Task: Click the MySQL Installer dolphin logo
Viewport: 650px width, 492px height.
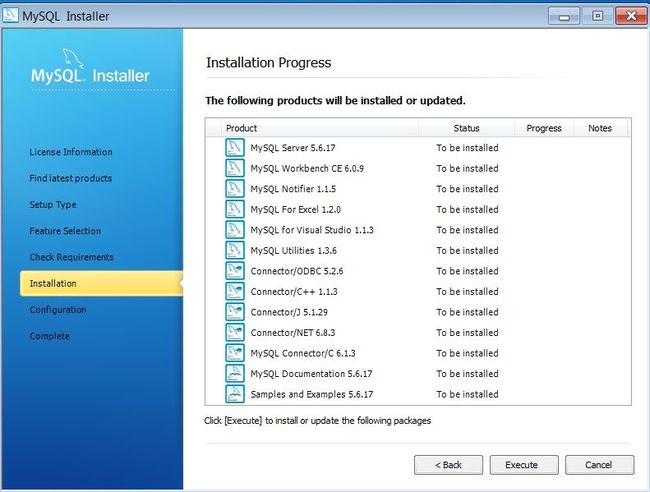Action: pyautogui.click(x=73, y=59)
